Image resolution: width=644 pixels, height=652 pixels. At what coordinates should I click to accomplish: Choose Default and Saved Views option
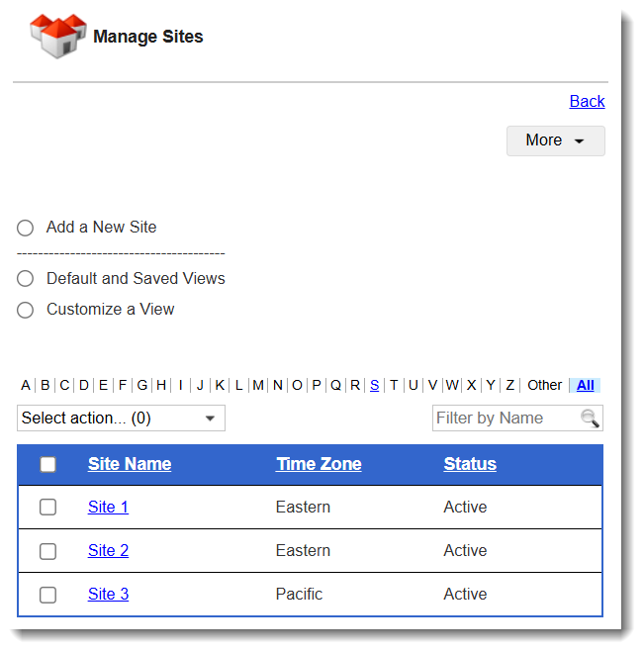[26, 279]
